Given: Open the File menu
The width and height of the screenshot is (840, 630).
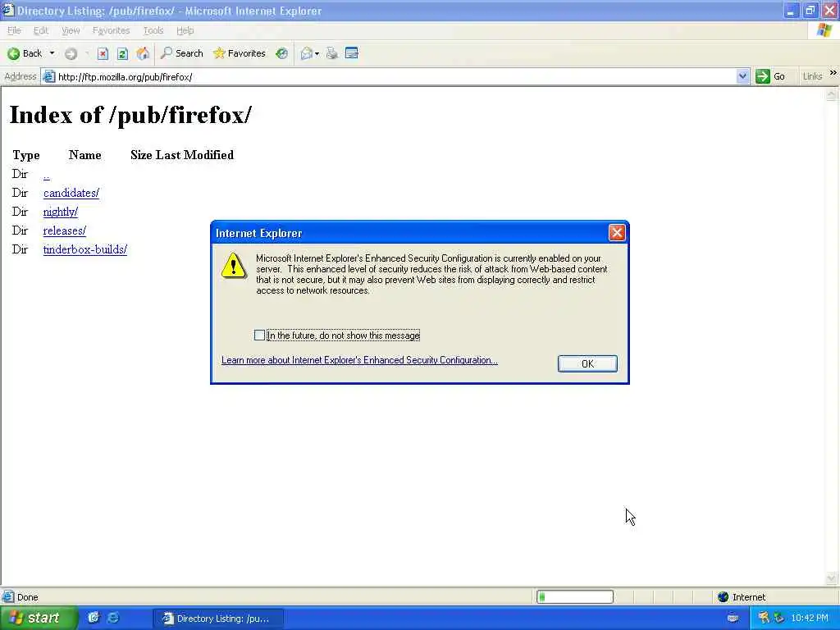Looking at the screenshot, I should coord(14,30).
